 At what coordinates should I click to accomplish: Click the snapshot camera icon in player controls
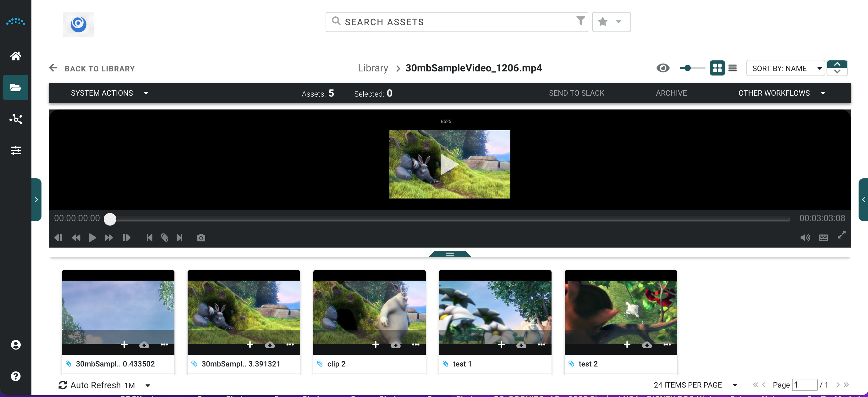pyautogui.click(x=201, y=238)
